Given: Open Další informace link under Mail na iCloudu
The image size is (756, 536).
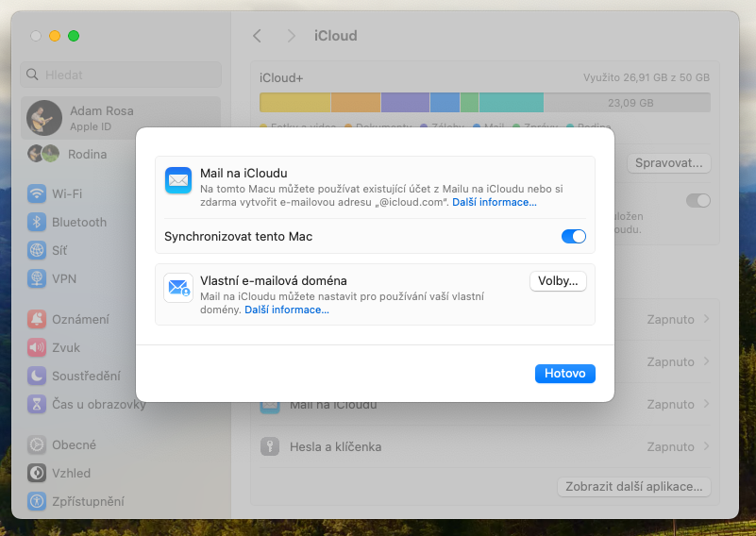Looking at the screenshot, I should 495,203.
